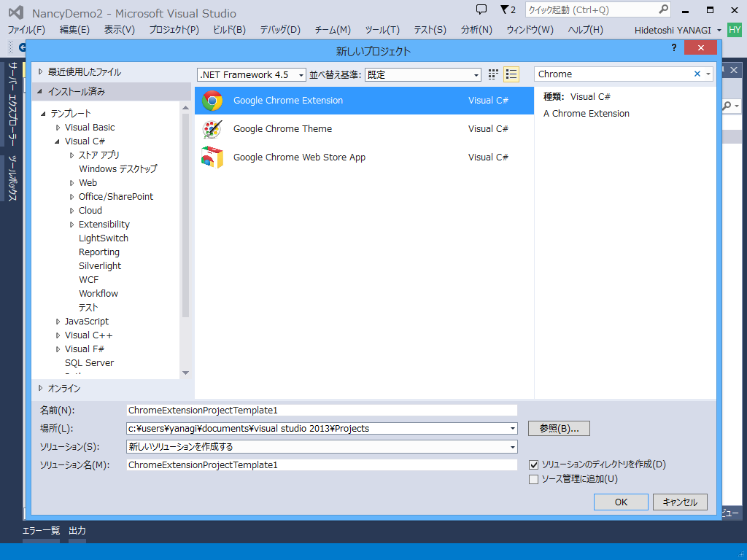Open the プロジェクト(P) menu
The image size is (747, 560).
pyautogui.click(x=174, y=30)
